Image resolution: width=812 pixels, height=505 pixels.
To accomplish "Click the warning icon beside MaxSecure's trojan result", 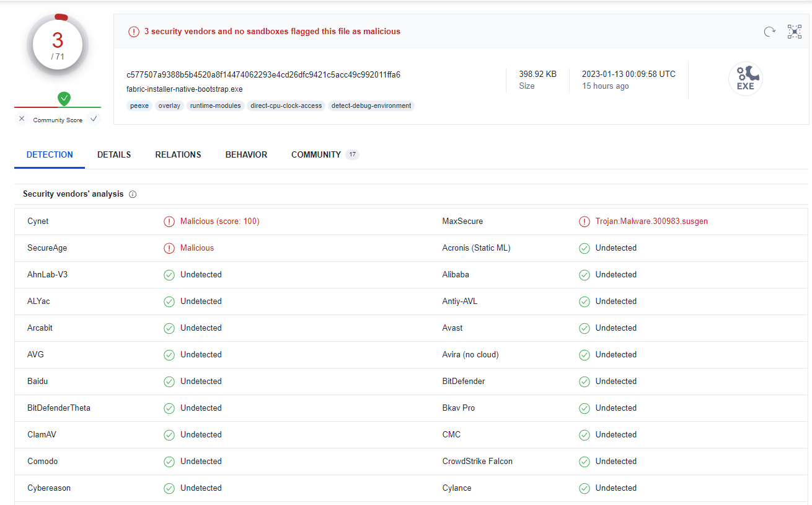I will [x=585, y=221].
